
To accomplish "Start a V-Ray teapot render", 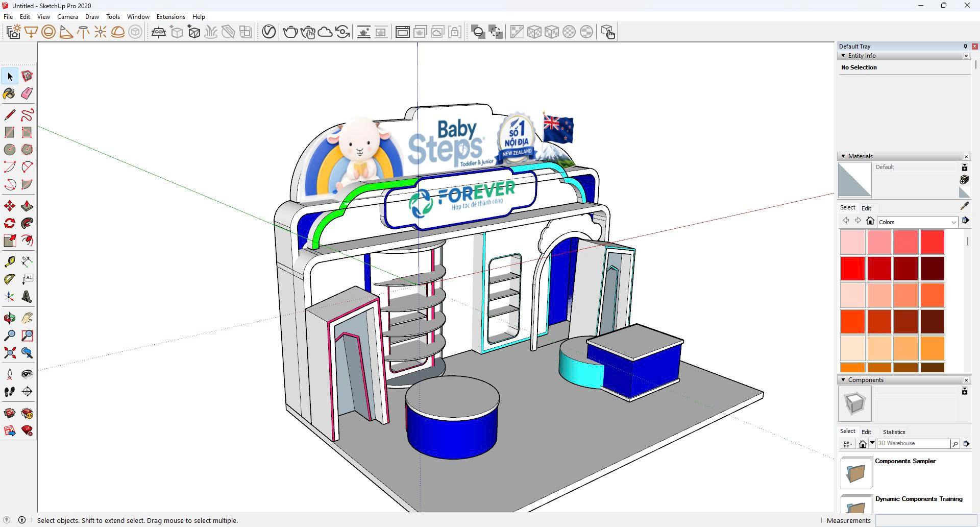I will [290, 32].
